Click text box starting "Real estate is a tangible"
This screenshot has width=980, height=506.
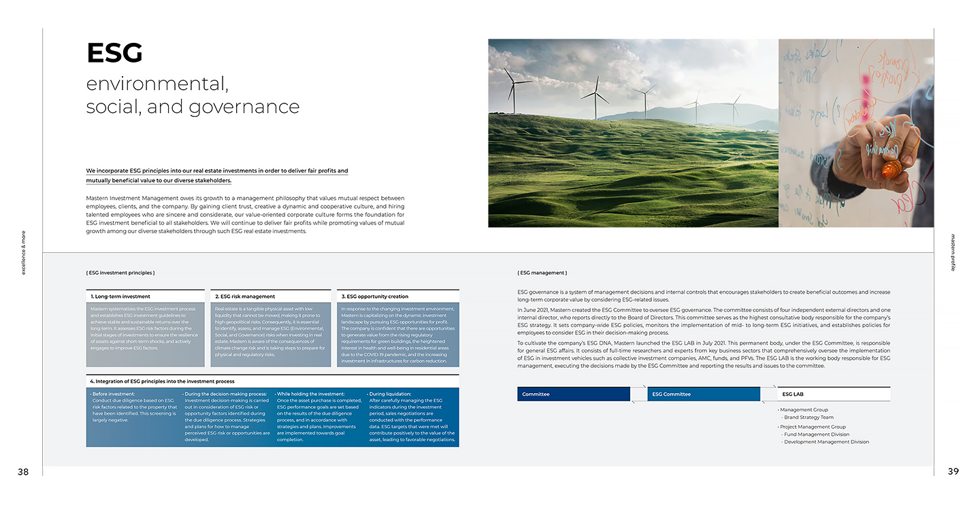click(x=270, y=335)
